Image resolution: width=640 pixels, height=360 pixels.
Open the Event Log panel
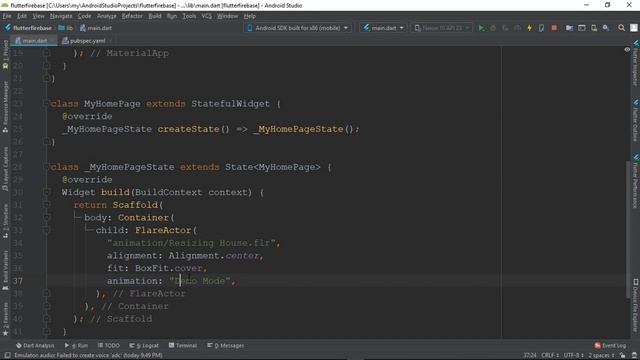[x=610, y=345]
